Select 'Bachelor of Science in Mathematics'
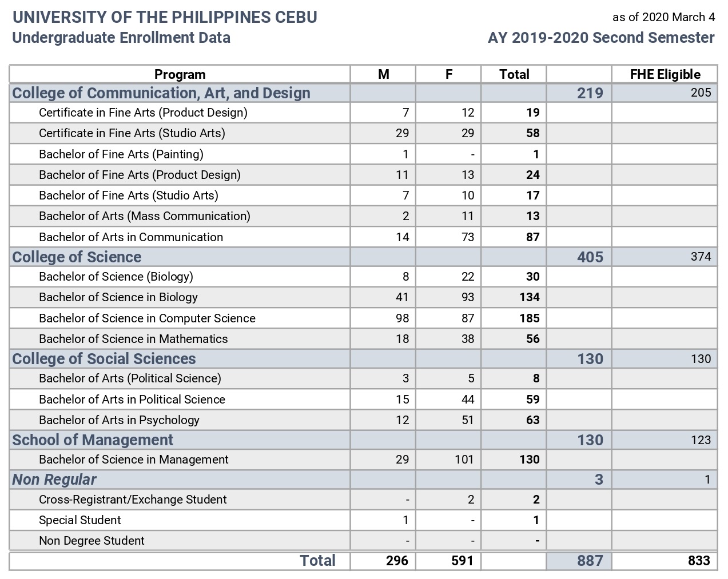 click(x=133, y=339)
